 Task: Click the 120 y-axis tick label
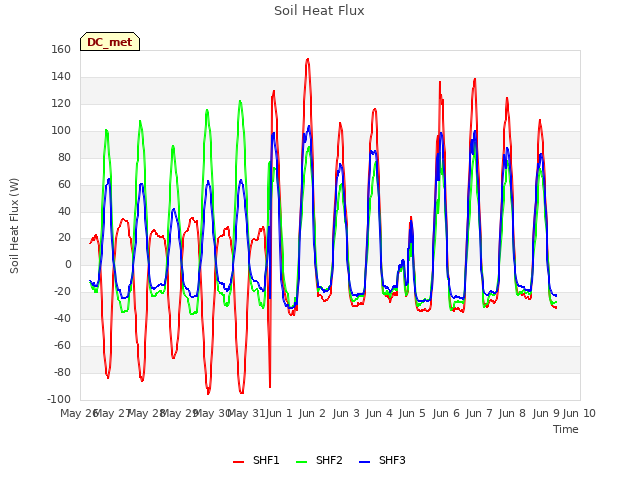[61, 103]
